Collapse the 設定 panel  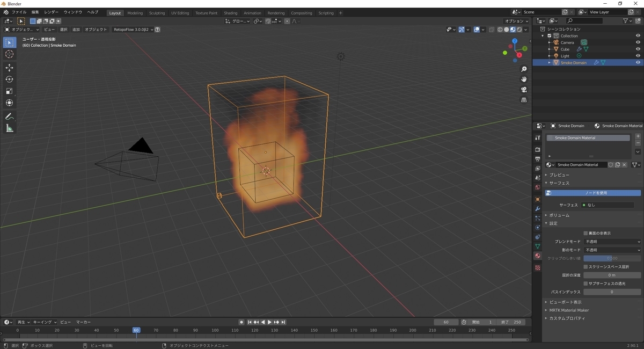[x=553, y=223]
